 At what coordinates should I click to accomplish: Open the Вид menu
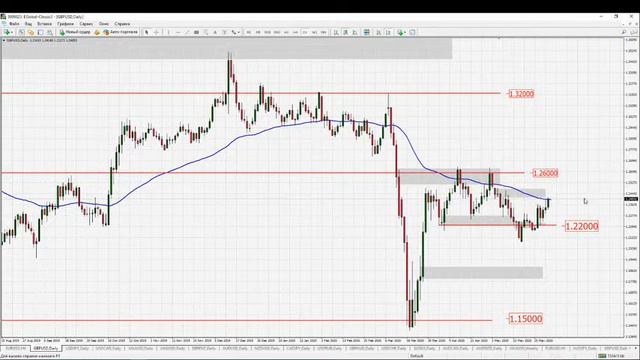28,24
